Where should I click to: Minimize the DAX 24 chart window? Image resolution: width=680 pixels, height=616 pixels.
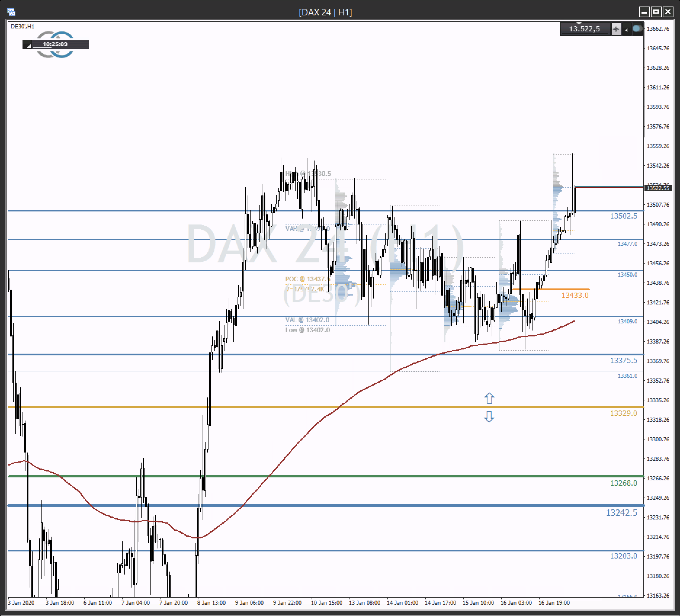(x=644, y=12)
